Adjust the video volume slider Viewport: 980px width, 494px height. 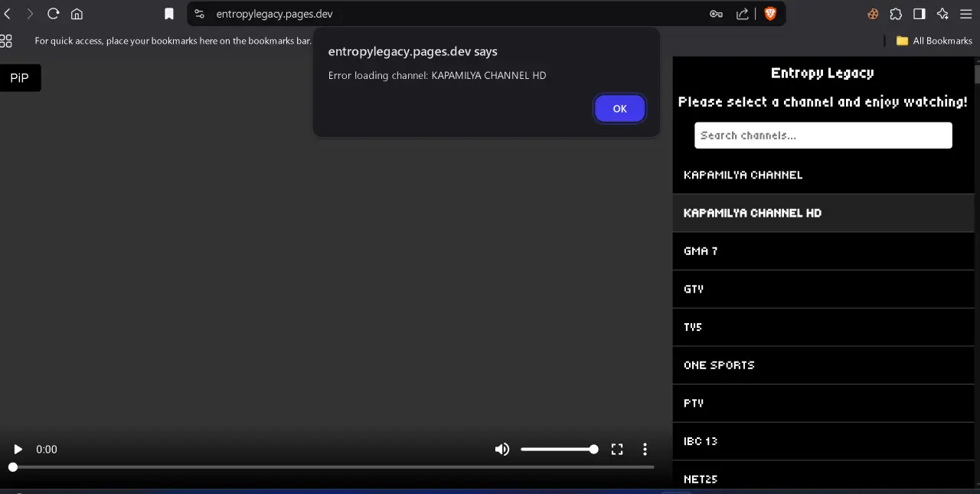tap(559, 450)
